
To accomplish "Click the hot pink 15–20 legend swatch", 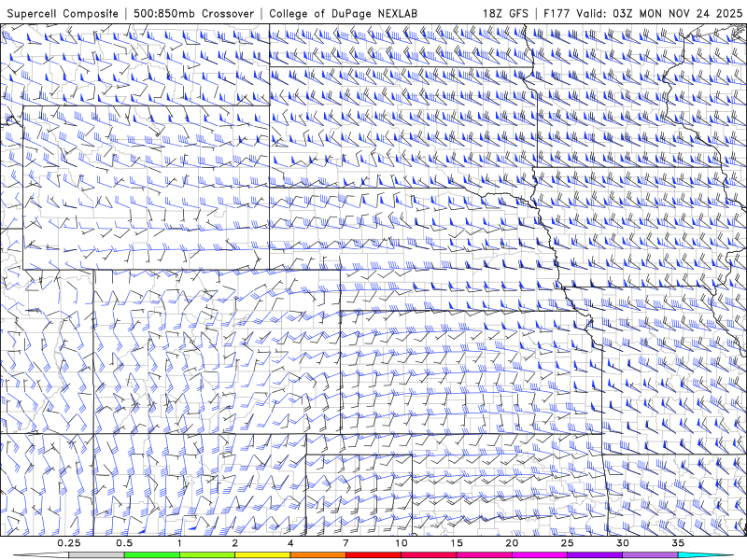I will 484,555.
